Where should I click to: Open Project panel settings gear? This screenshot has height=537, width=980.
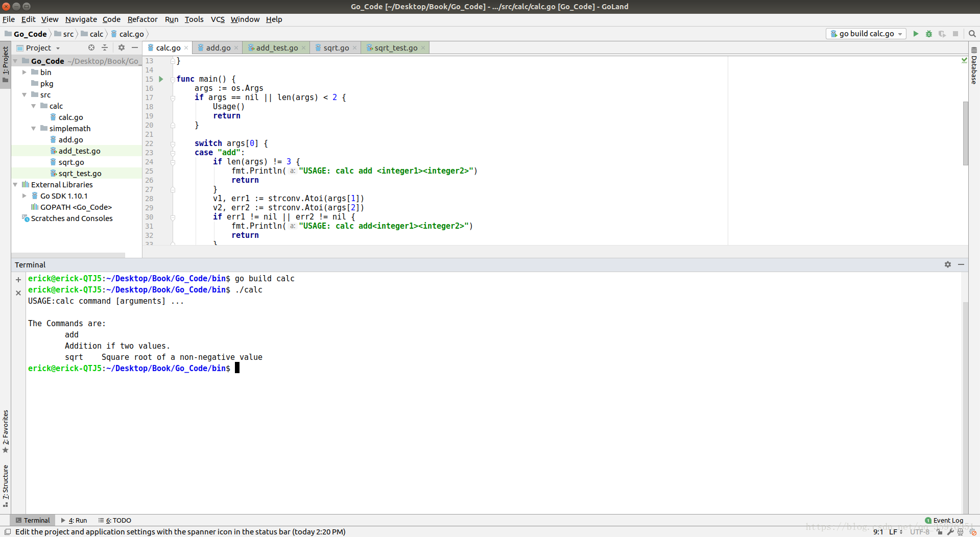(x=122, y=47)
